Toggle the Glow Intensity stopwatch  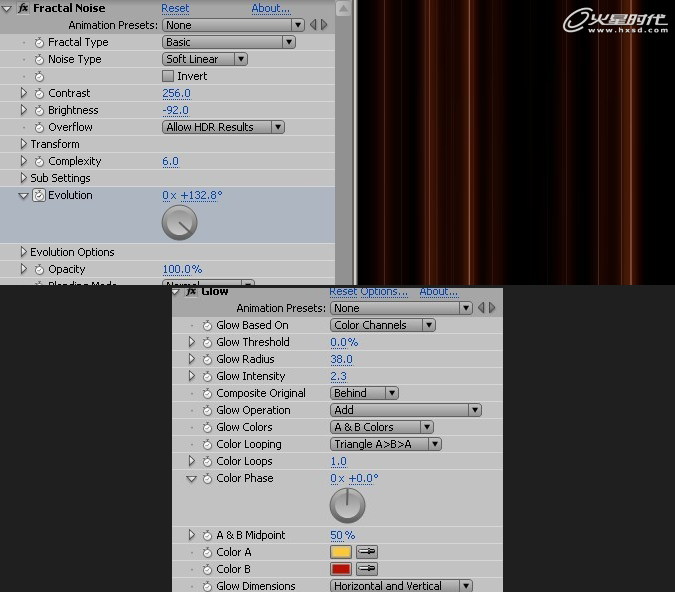(x=207, y=376)
